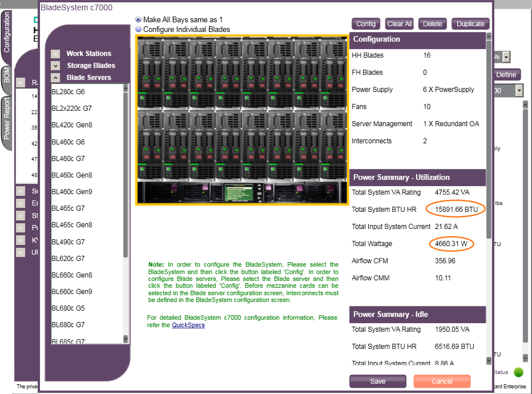The image size is (532, 394).
Task: Collapse the Blade Servers category
Action: click(55, 78)
